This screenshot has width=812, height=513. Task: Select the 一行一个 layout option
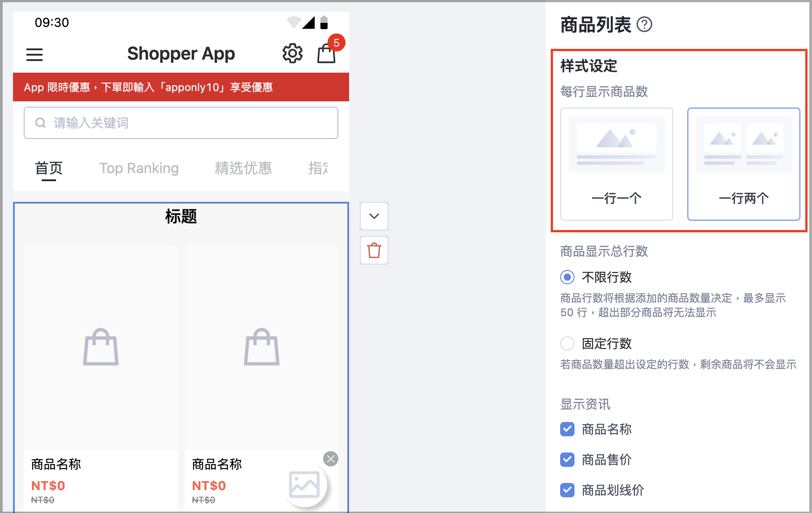coord(617,164)
